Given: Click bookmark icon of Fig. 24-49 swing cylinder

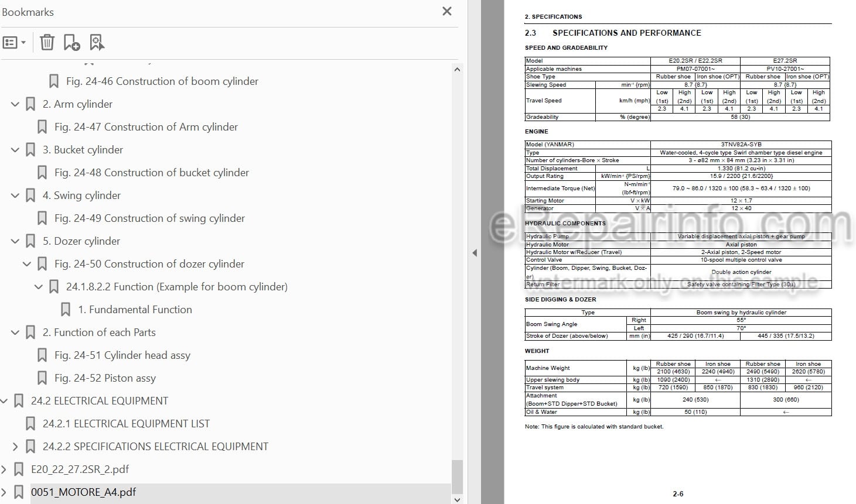Looking at the screenshot, I should (42, 218).
